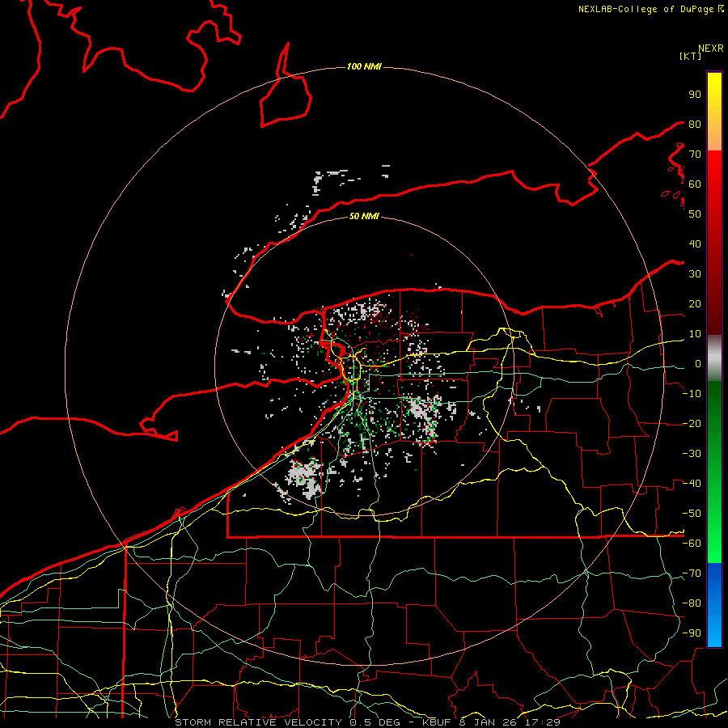The width and height of the screenshot is (728, 728).
Task: Select the positive 90 scale label
Action: click(x=695, y=95)
